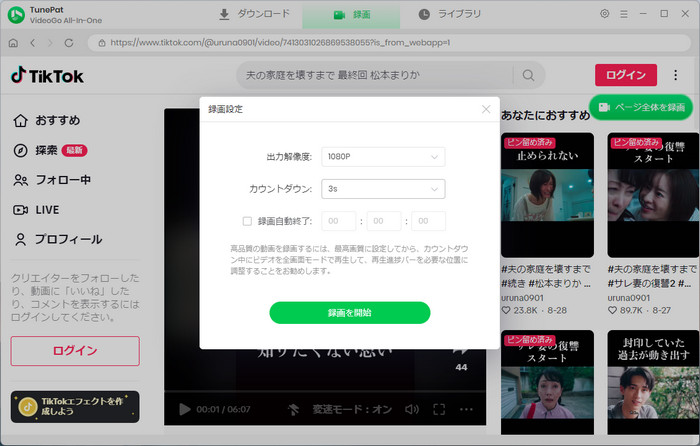
Task: Enter fullscreen with the fullscreen icon
Action: click(x=439, y=409)
